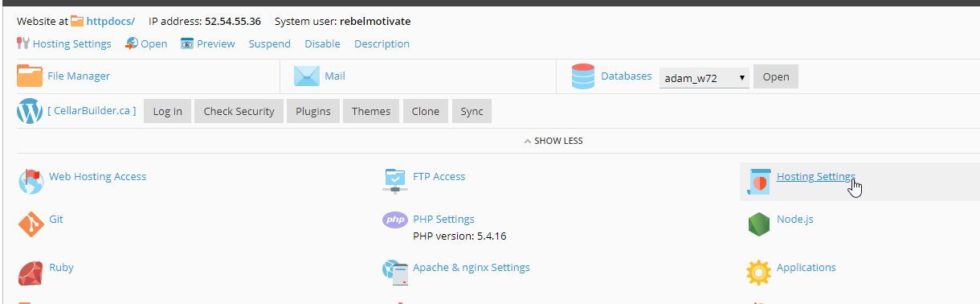Click the File Manager folder icon

point(30,76)
